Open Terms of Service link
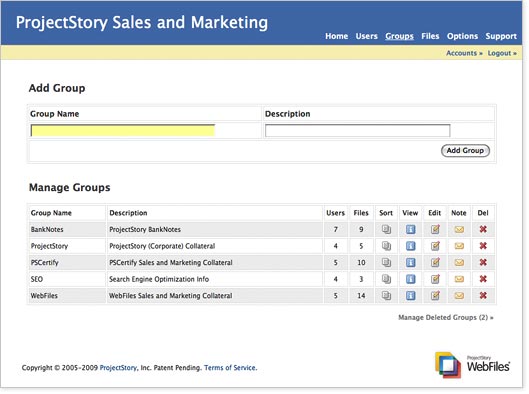This screenshot has height=394, width=529. pos(230,368)
